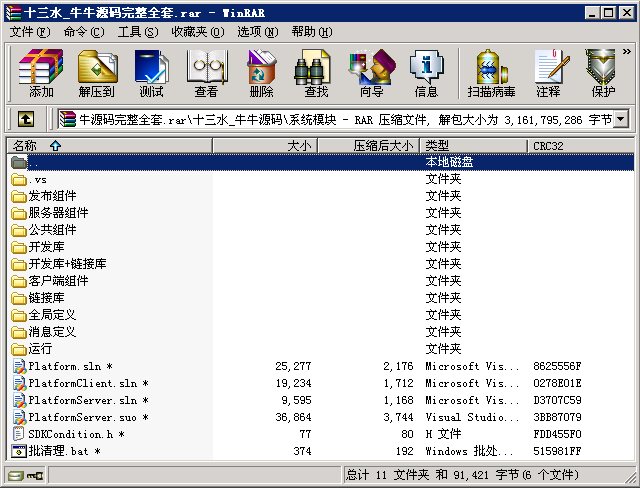
Task: Click the 测试 (Test) toolbar icon
Action: point(151,74)
